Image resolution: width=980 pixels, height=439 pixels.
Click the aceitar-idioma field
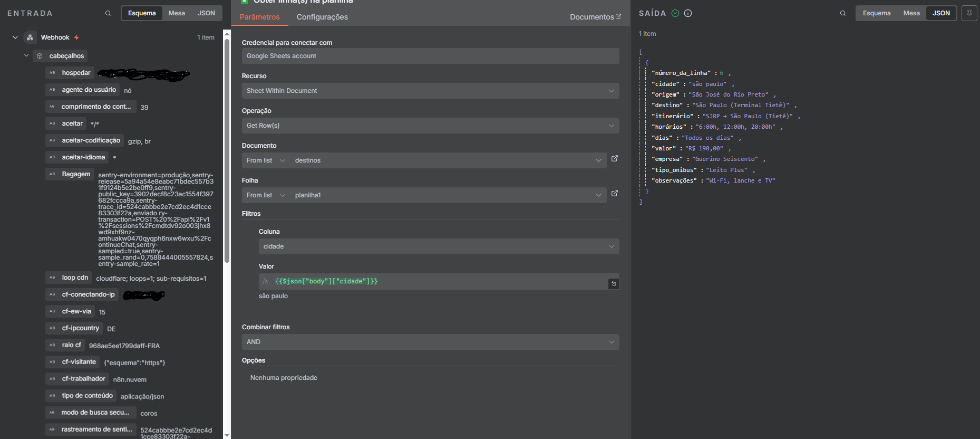pos(77,157)
